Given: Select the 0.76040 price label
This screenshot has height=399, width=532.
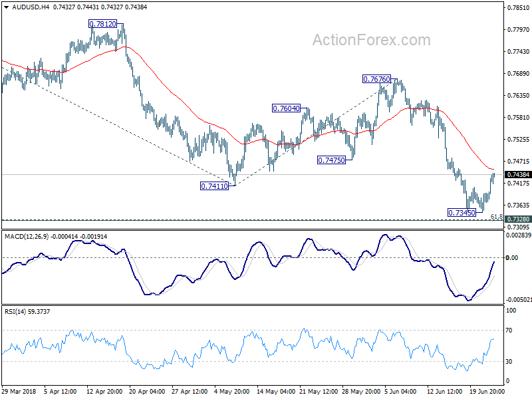Looking at the screenshot, I should (x=287, y=108).
